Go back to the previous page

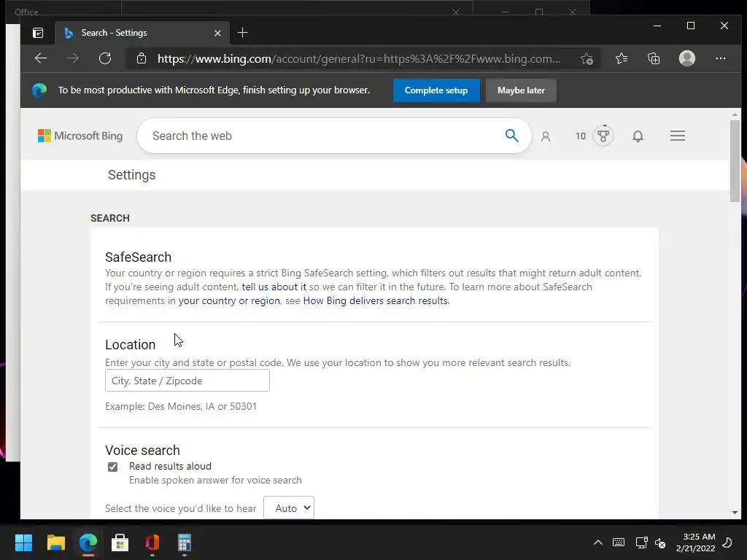[x=41, y=58]
